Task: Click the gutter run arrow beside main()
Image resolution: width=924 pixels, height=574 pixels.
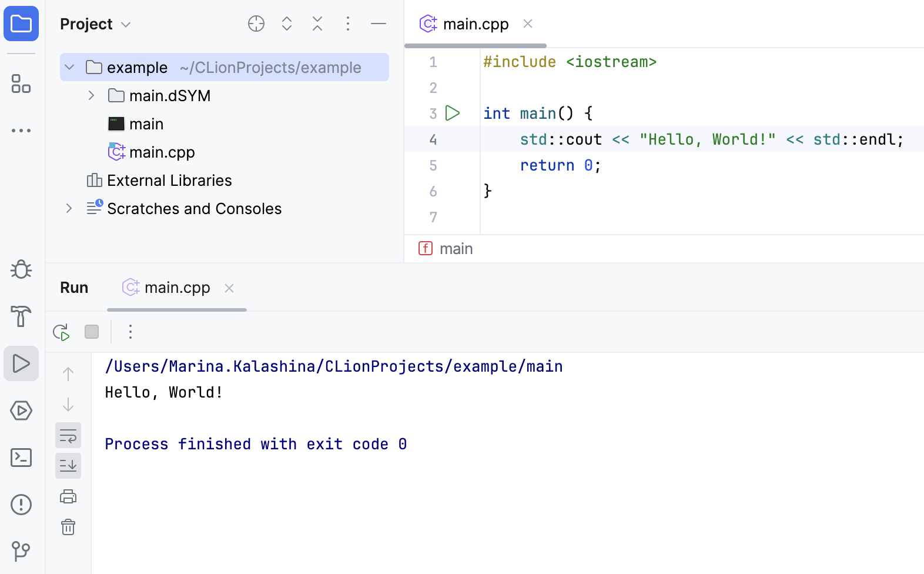Action: tap(453, 113)
